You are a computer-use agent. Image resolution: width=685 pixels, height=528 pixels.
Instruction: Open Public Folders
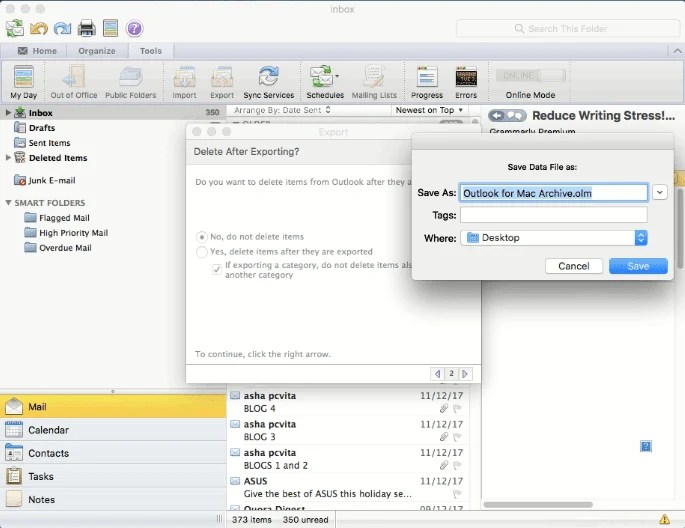(x=131, y=82)
